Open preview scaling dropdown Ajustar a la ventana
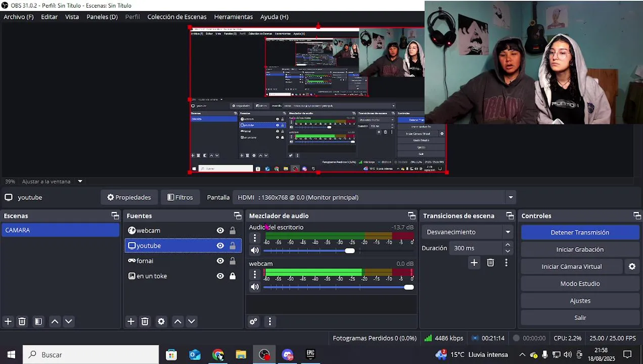The image size is (643, 364). pyautogui.click(x=80, y=181)
